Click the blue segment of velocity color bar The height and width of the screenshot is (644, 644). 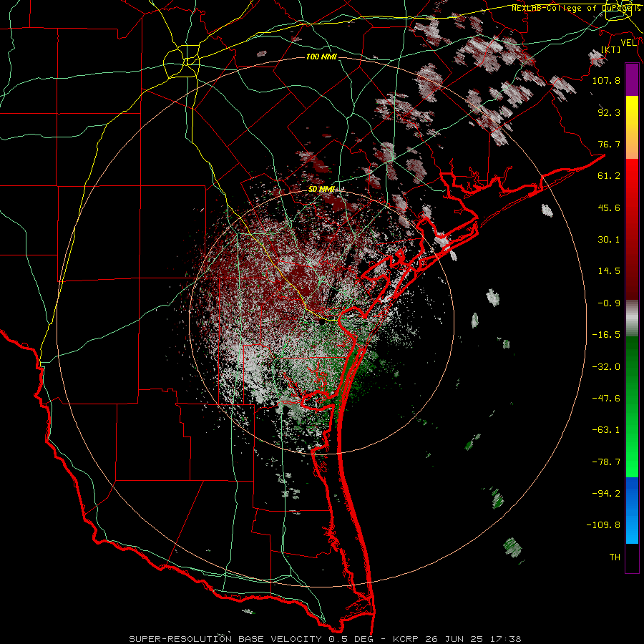632,510
